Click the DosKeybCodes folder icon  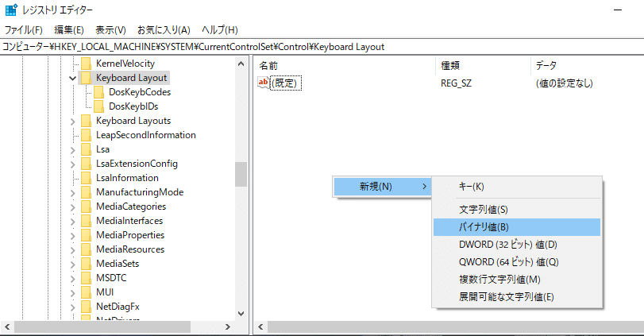[98, 92]
